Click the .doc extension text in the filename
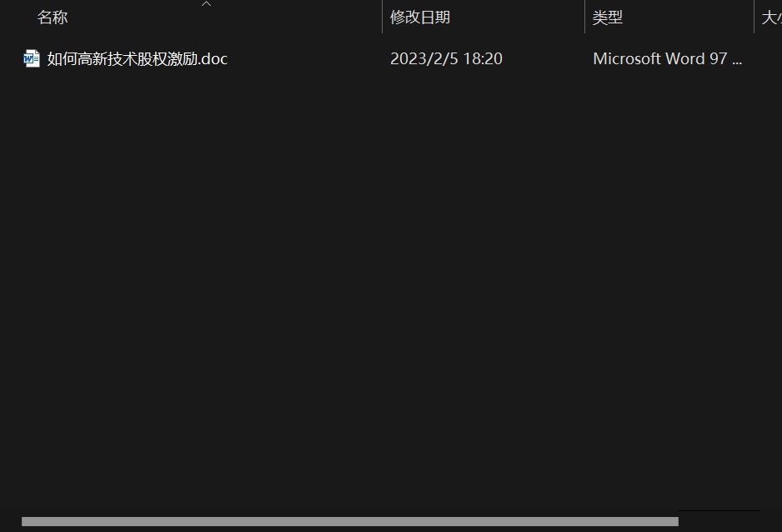The height and width of the screenshot is (532, 782). [213, 59]
